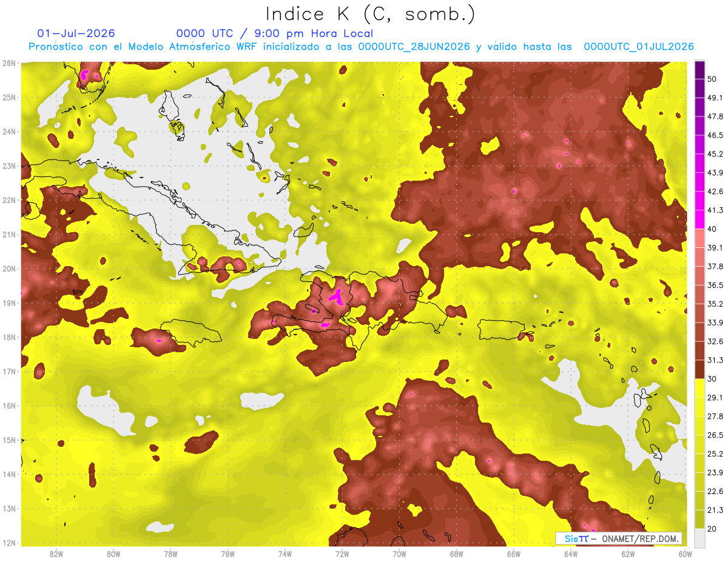Click the color bar value 29.1

pos(715,398)
